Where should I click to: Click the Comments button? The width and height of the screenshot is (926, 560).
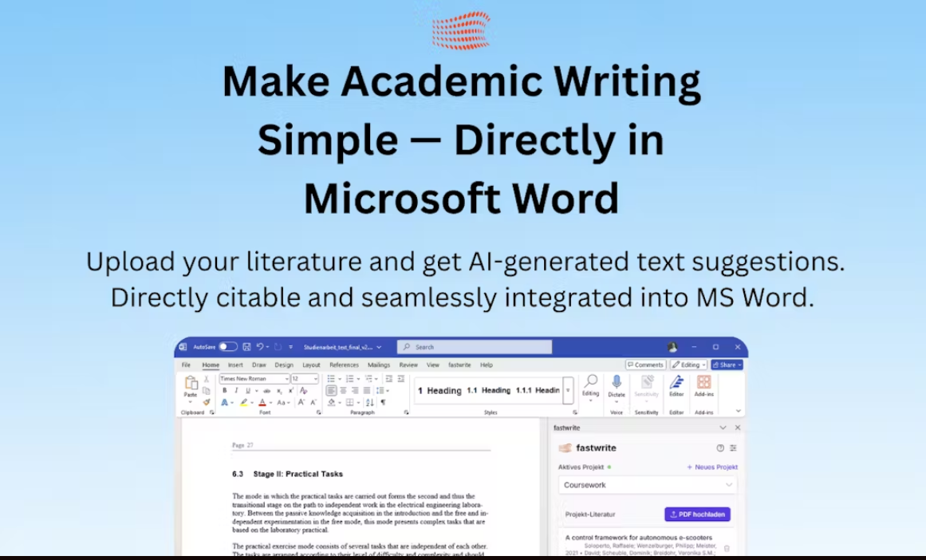coord(646,365)
